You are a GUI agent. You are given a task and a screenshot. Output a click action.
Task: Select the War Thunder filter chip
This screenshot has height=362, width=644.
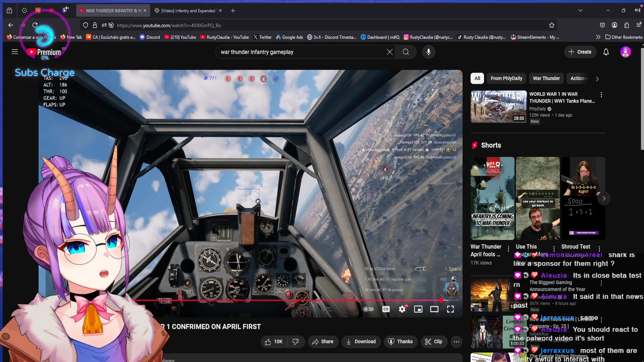coord(546,78)
